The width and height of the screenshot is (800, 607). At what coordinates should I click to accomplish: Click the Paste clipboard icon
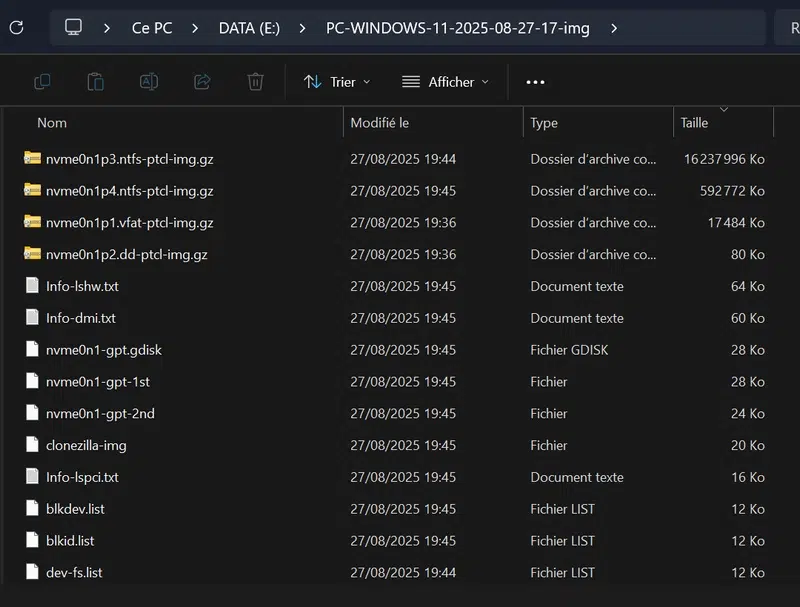(x=96, y=82)
